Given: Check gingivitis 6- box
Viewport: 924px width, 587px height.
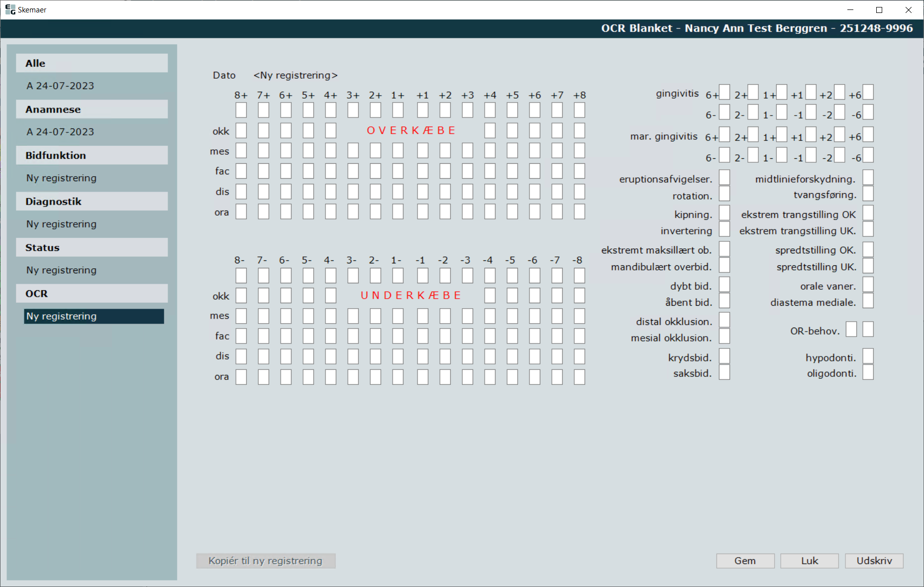Looking at the screenshot, I should pos(724,112).
